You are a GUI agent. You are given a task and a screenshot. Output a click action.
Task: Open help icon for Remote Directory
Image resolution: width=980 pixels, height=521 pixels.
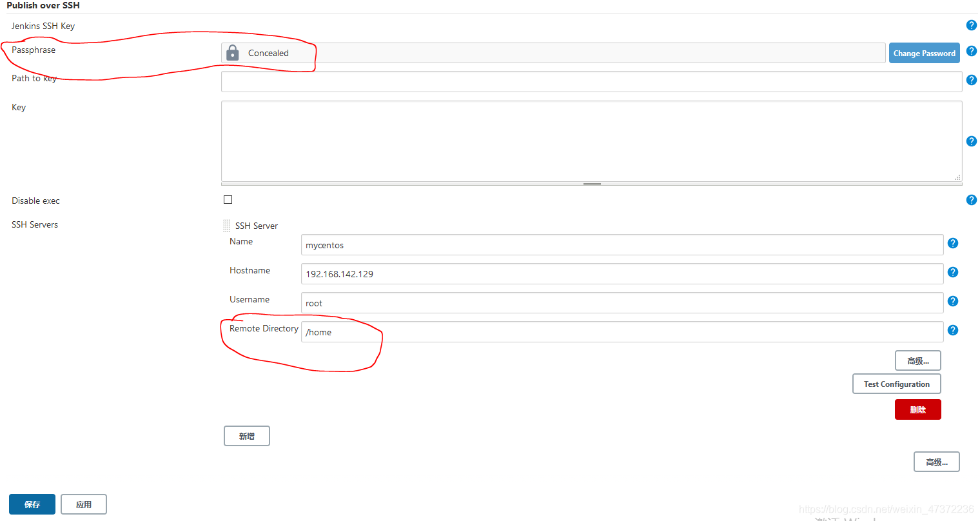pyautogui.click(x=953, y=330)
